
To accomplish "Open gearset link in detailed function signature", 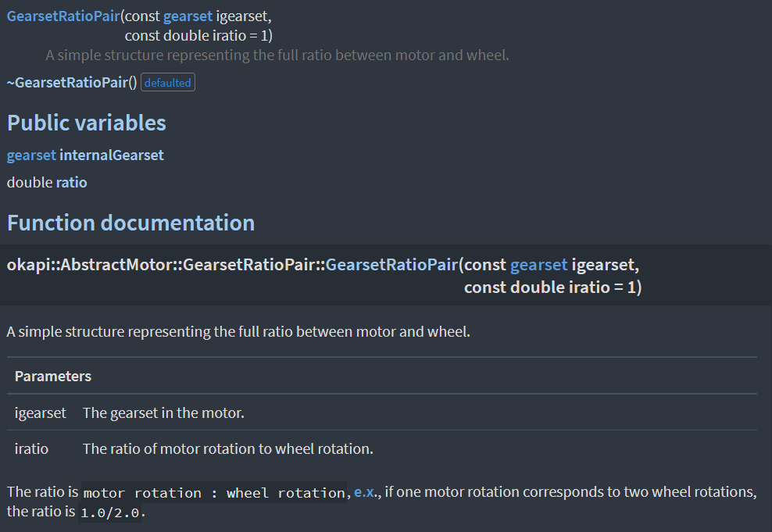I will coord(538,265).
